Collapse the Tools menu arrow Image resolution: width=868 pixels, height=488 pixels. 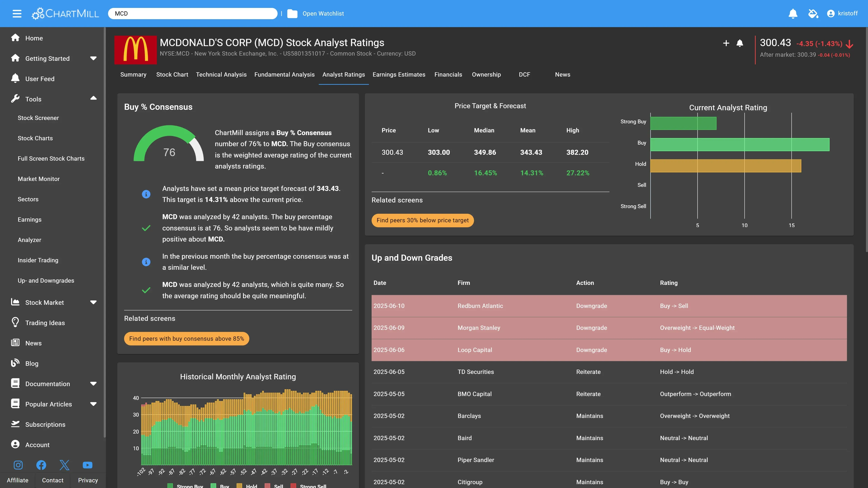click(x=93, y=98)
